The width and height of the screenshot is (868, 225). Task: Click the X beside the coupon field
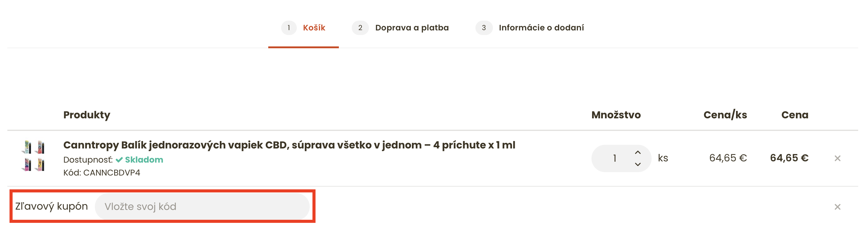pos(837,207)
